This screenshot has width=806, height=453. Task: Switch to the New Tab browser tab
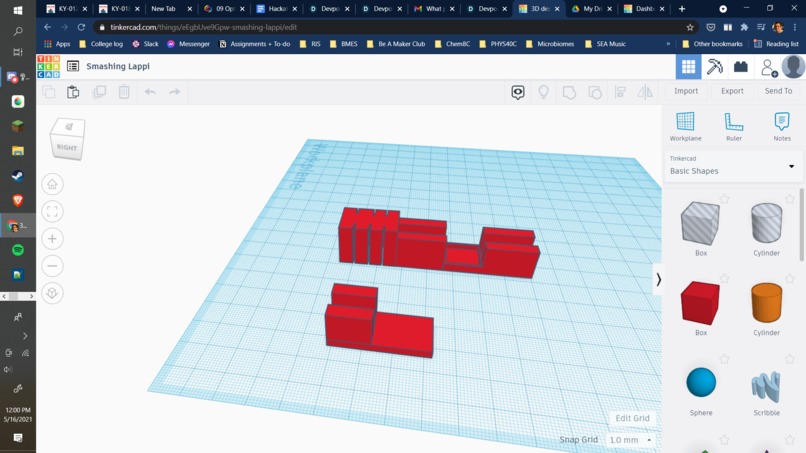coord(169,9)
